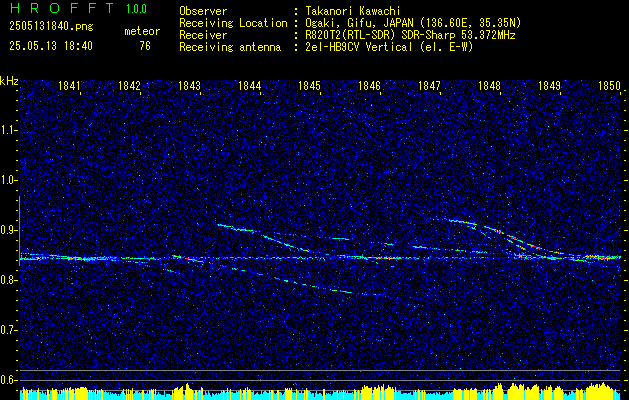Click the Receiver label
The image size is (629, 400).
(x=203, y=35)
